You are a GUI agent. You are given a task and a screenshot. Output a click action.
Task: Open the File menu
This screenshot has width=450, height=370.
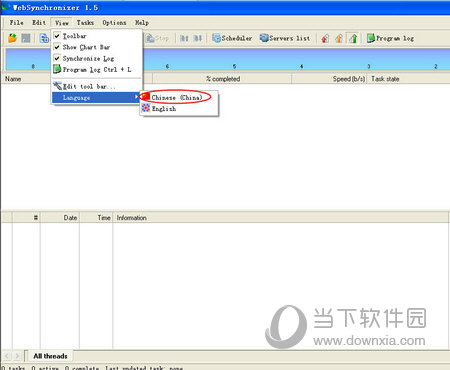(x=16, y=23)
